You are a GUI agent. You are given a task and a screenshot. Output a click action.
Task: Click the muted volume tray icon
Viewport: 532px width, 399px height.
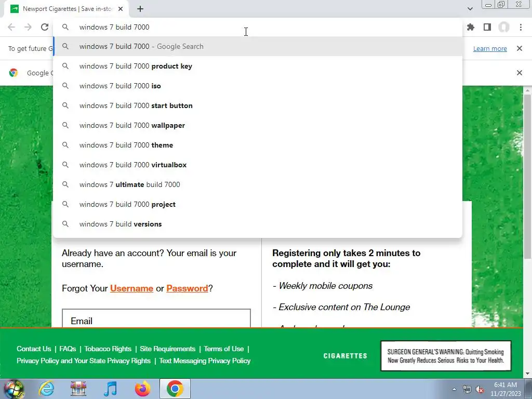coord(480,390)
